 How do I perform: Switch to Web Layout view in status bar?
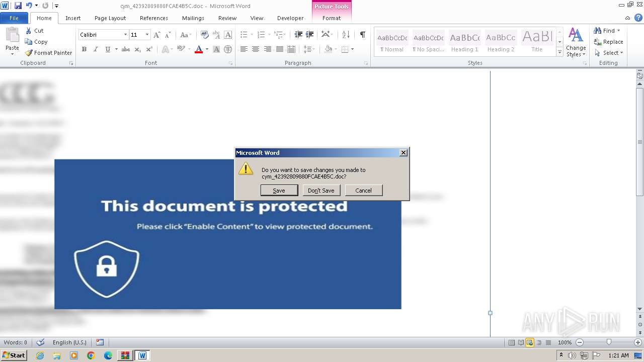pyautogui.click(x=530, y=342)
